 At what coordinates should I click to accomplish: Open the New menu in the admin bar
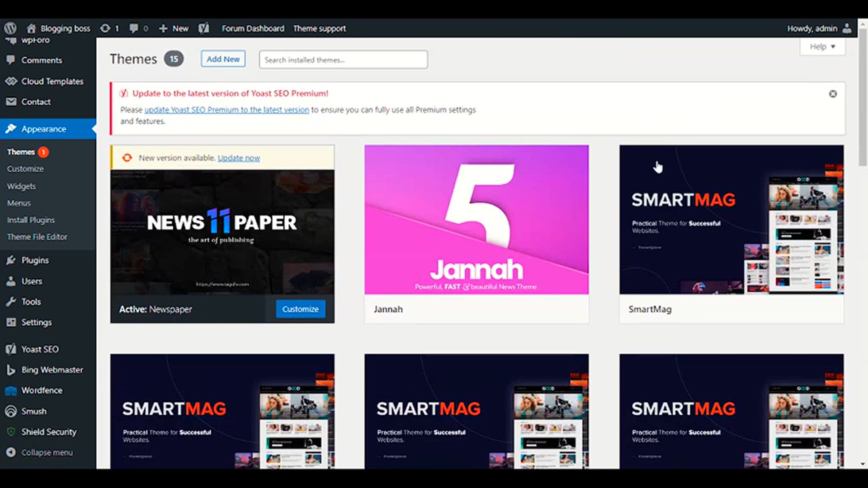pyautogui.click(x=173, y=28)
